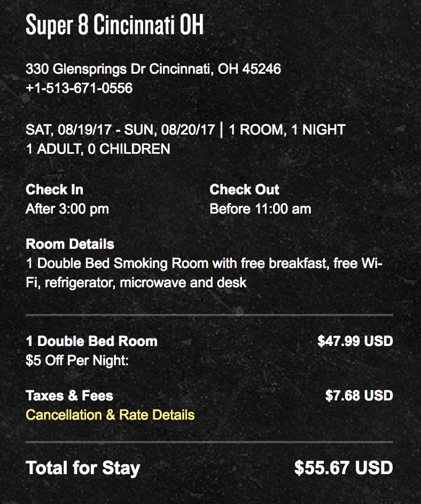Click the $7.68 USD taxes amount

click(x=358, y=396)
